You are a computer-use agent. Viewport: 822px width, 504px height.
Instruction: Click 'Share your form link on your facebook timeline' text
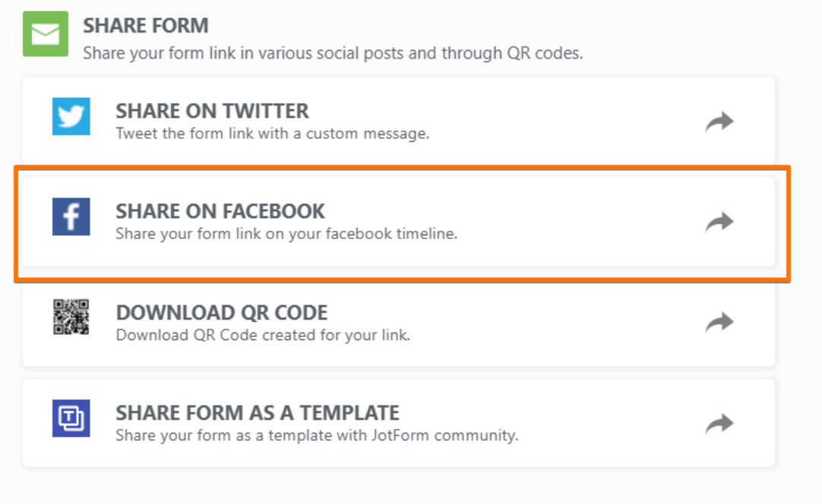286,234
